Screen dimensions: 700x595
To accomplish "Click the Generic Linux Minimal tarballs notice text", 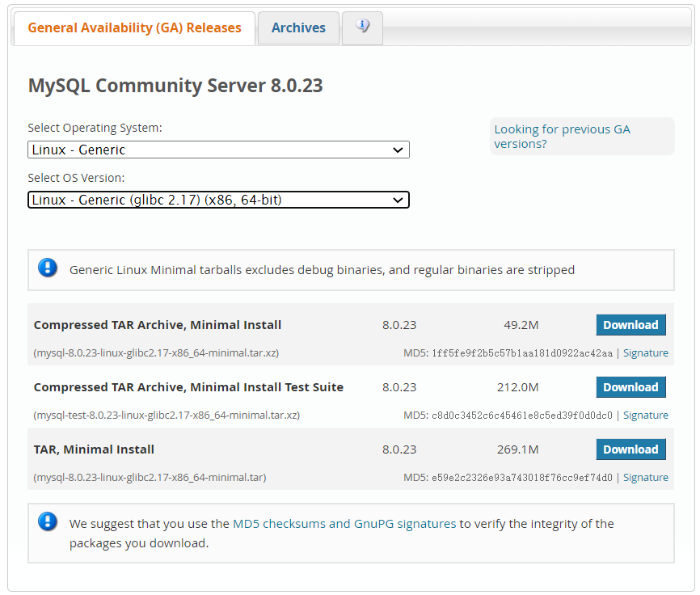I will [x=322, y=270].
